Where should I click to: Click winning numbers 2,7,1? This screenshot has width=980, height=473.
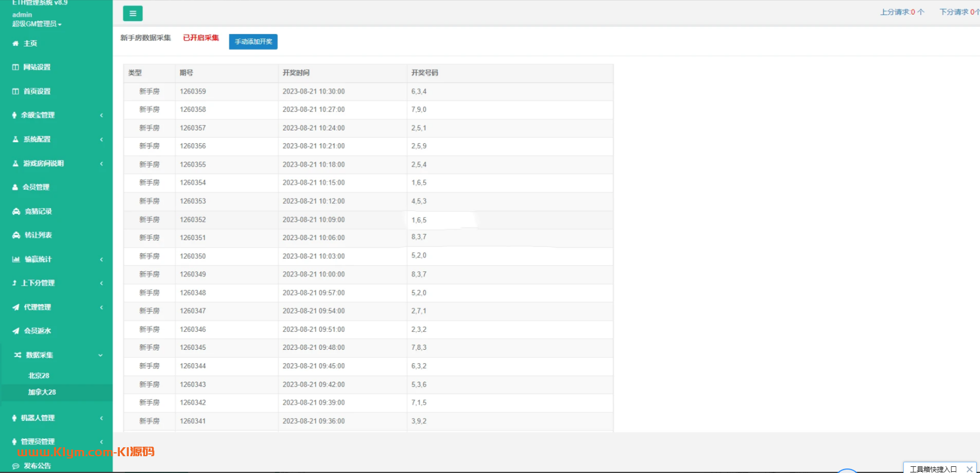419,311
